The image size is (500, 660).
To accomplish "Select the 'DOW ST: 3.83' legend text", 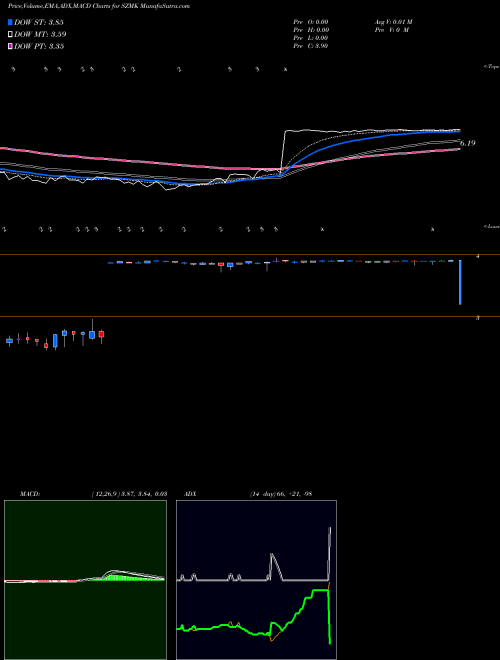I will pos(39,22).
